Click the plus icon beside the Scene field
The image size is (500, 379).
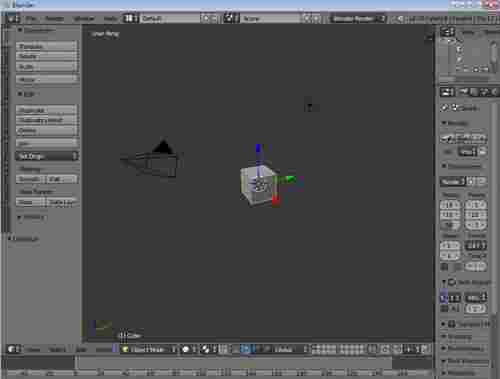[x=306, y=18]
